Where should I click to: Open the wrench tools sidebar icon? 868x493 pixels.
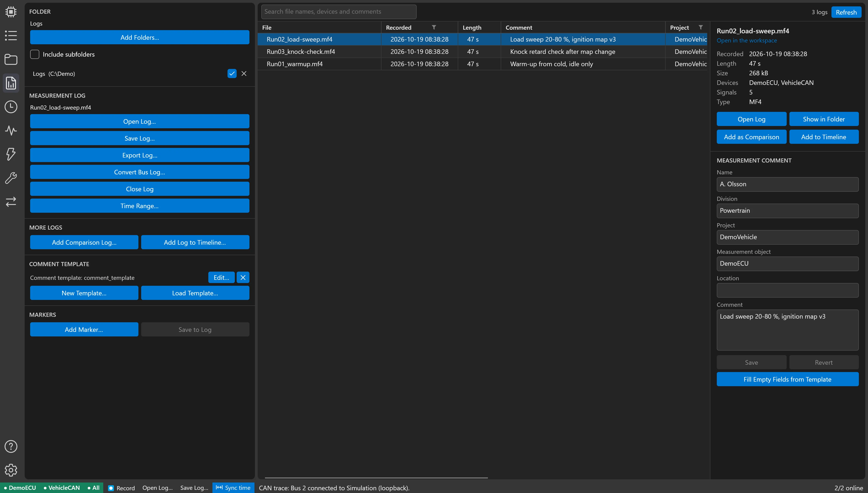[x=11, y=178]
